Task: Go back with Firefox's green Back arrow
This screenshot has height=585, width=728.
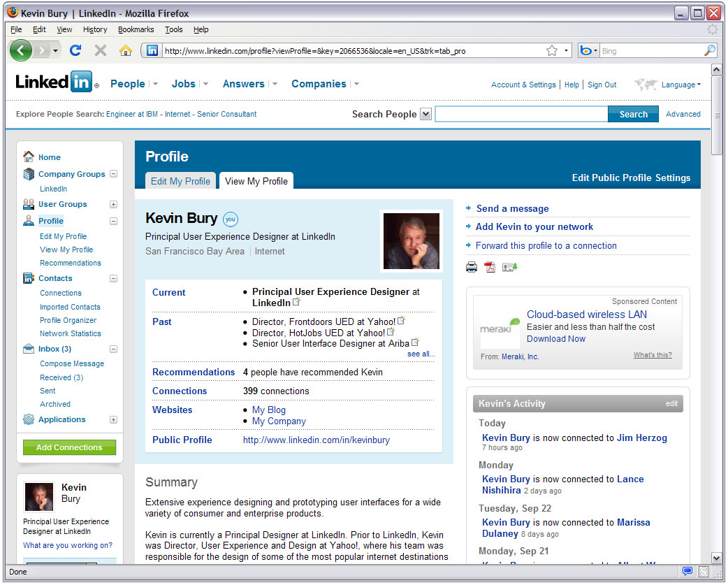Action: coord(21,50)
